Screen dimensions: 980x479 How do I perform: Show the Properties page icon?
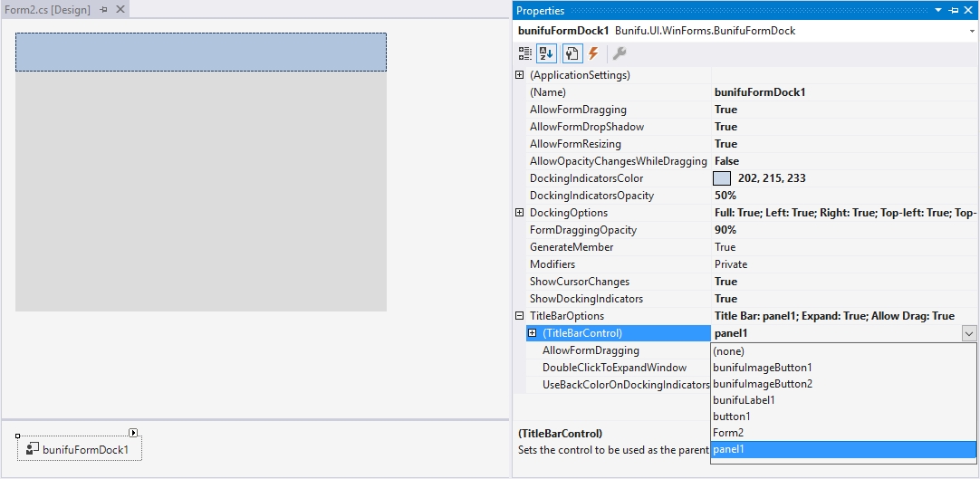coord(572,54)
